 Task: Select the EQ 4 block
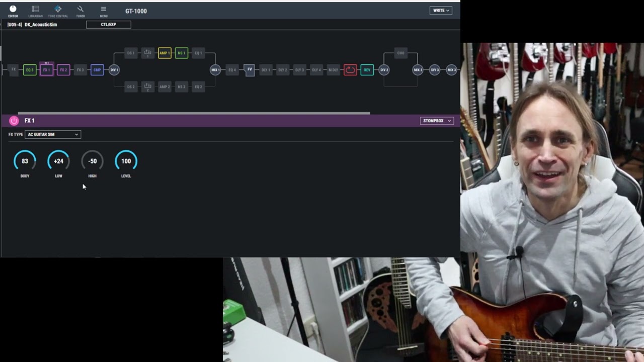coord(232,70)
